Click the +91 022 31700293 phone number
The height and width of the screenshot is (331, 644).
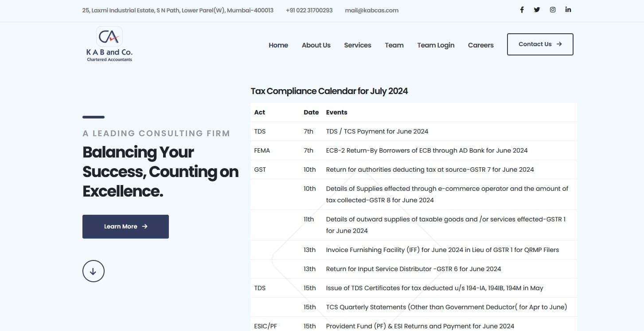point(309,10)
